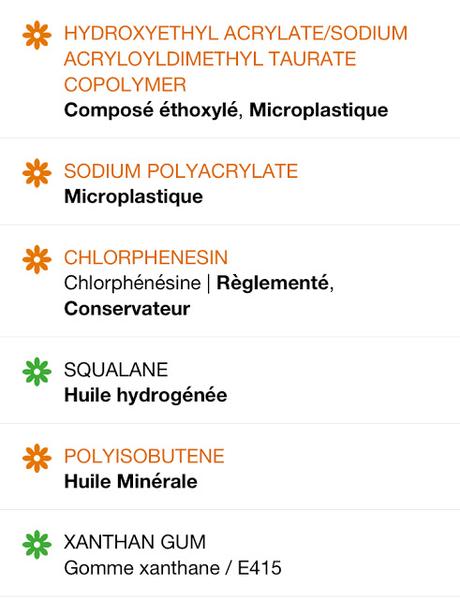Tap the orange flower icon next to Sodium Polyacrylate

pyautogui.click(x=37, y=173)
